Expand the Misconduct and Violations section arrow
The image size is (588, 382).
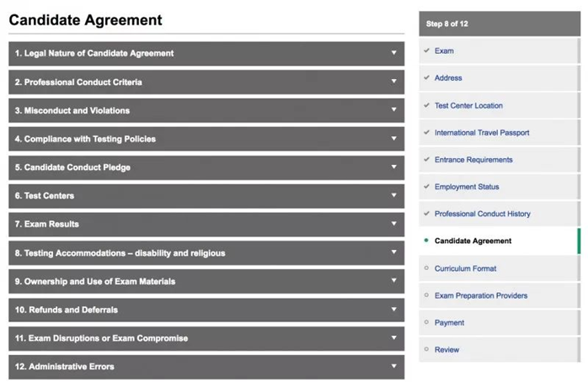(x=393, y=110)
